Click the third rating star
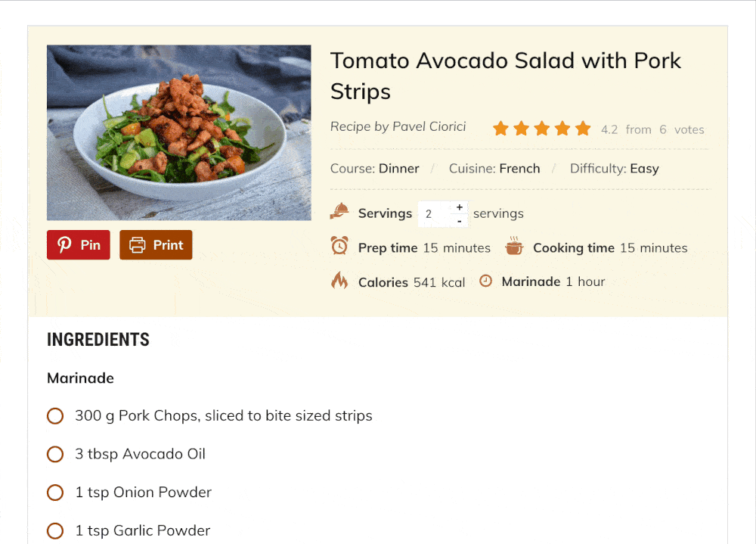 [x=542, y=129]
